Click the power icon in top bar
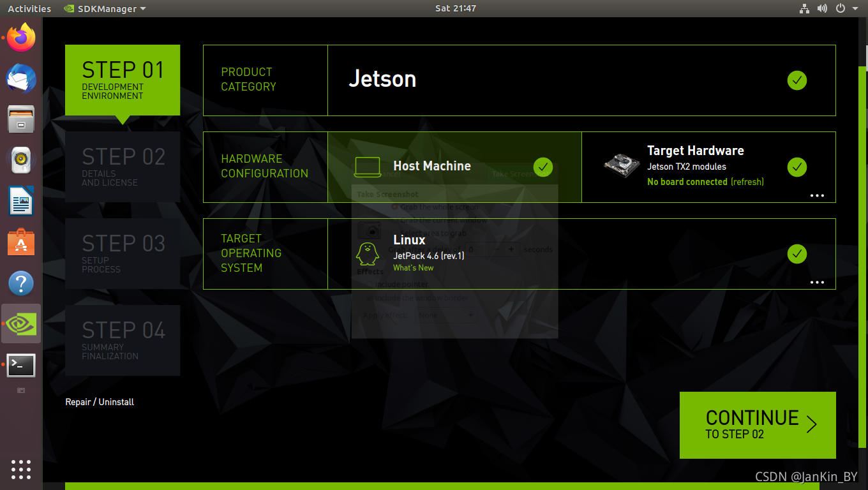 coord(841,8)
